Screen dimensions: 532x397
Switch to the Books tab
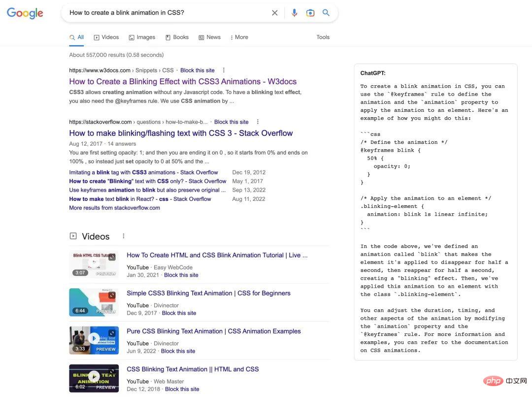click(x=177, y=37)
